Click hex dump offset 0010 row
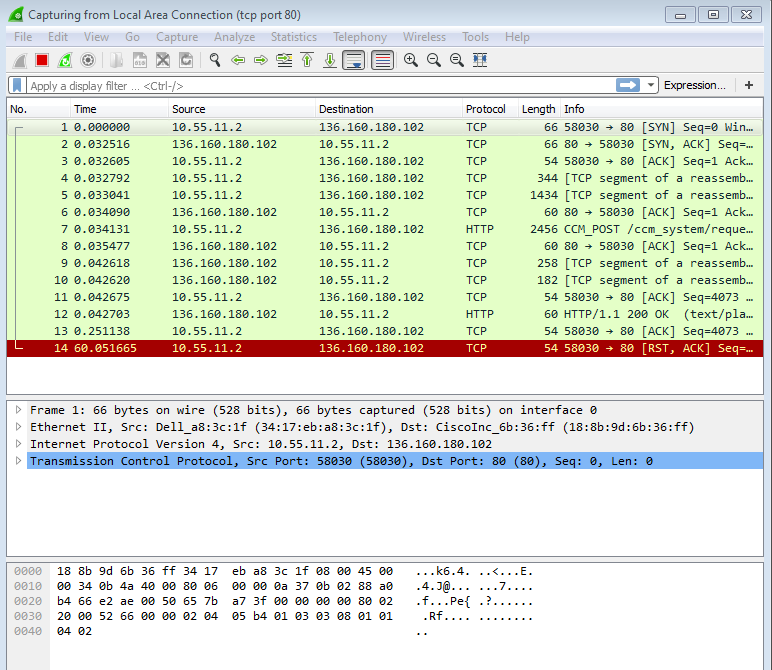The height and width of the screenshot is (670, 772). (274, 586)
